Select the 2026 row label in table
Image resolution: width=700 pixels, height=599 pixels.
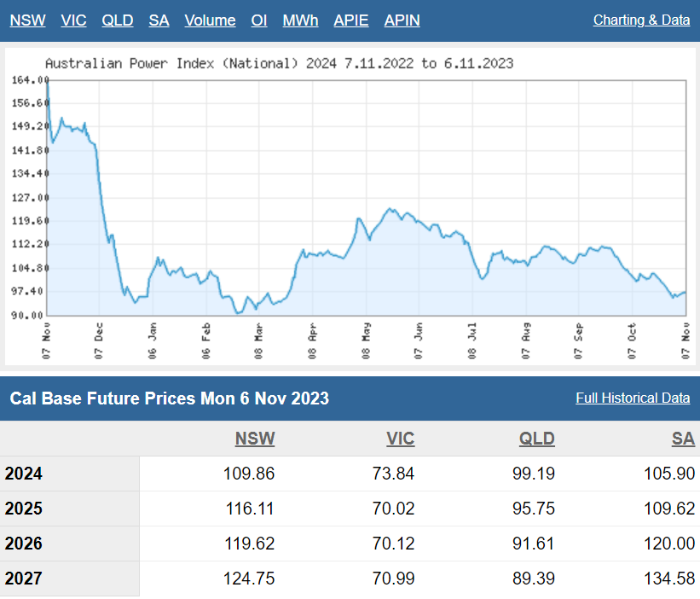[x=24, y=544]
